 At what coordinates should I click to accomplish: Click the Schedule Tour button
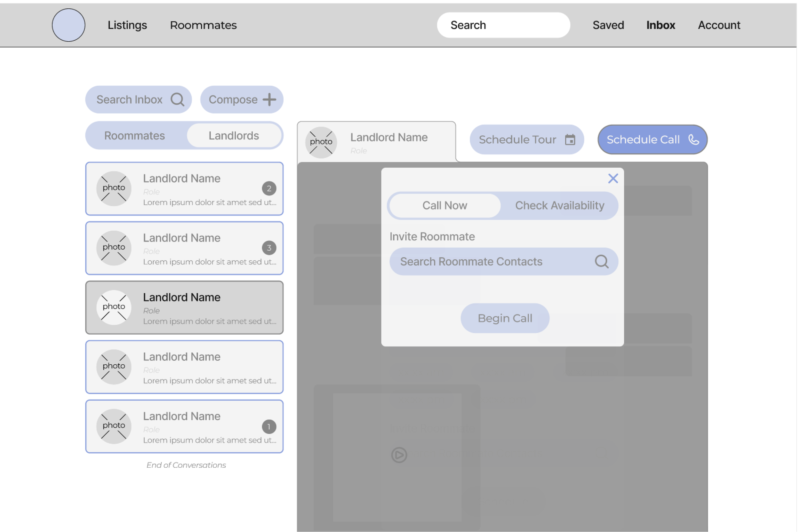(x=518, y=139)
